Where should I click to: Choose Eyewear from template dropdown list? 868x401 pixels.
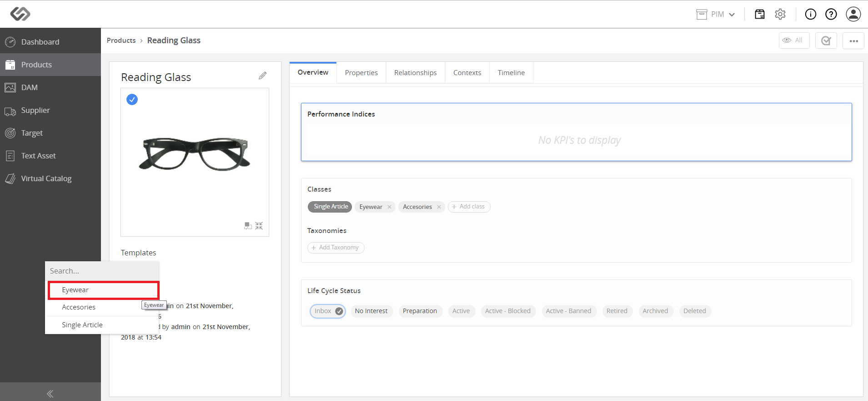[104, 290]
